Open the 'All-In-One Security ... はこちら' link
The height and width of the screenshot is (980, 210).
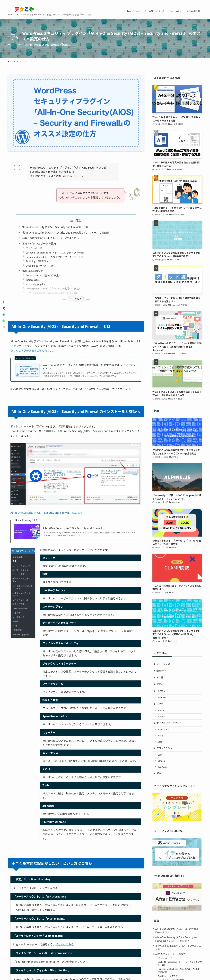point(46,512)
